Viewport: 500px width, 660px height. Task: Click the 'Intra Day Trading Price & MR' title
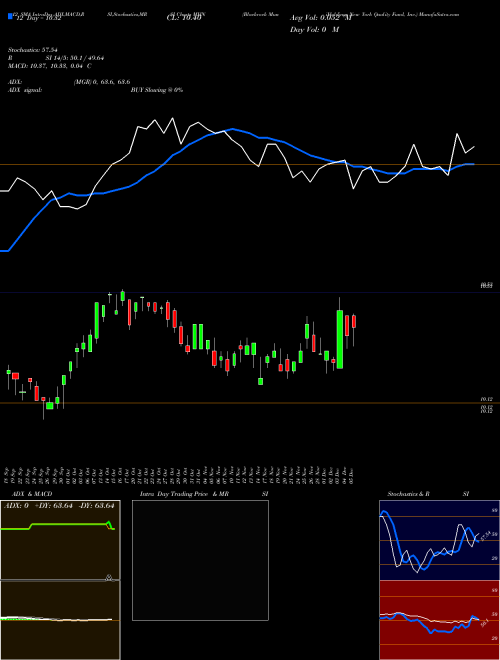point(185,494)
